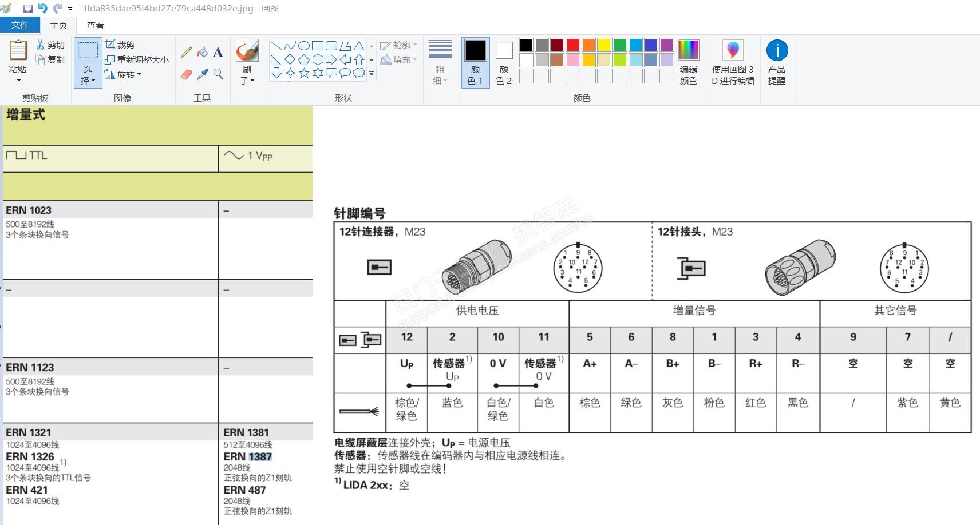Image resolution: width=980 pixels, height=525 pixels.
Task: Choose the Four-point star shape
Action: [290, 73]
